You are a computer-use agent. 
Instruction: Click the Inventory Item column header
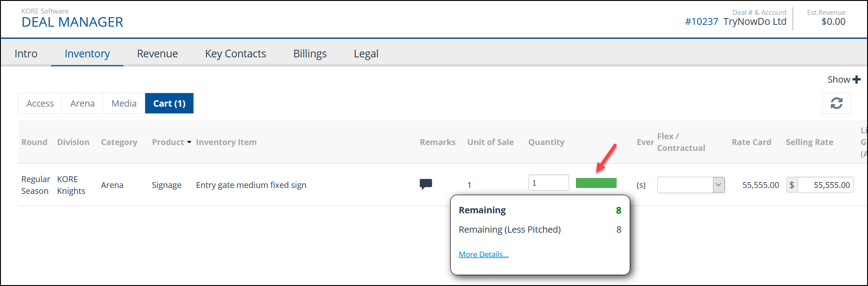[x=226, y=142]
